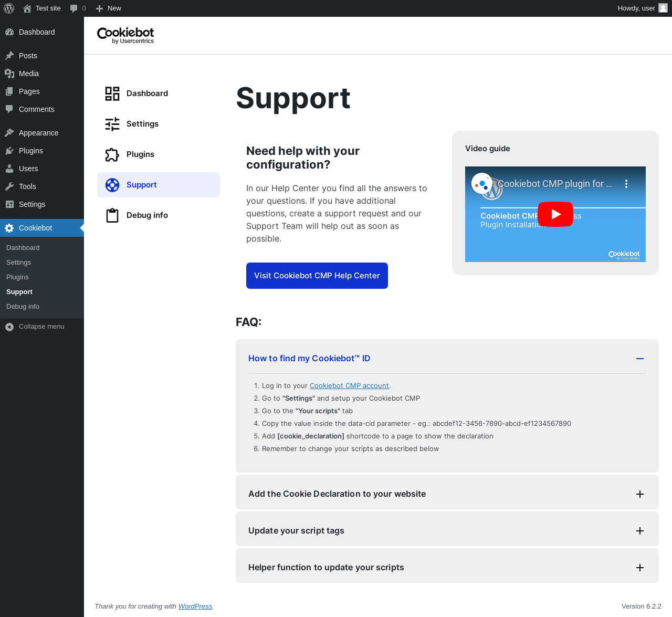Click the Cookiebot Plugins puzzle icon
672x617 pixels.
[112, 154]
